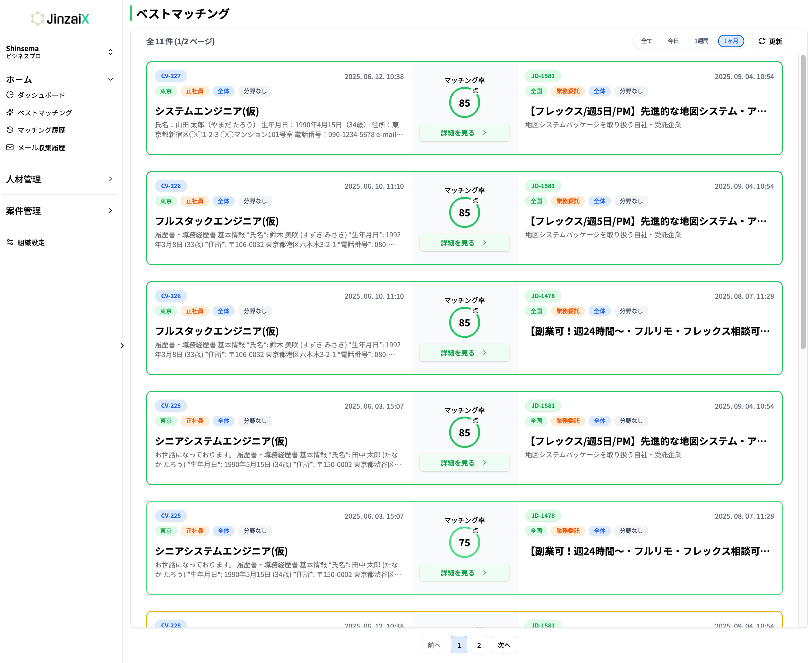Expand the 人材管理 section
Screen dimensions: 812x663
click(59, 179)
